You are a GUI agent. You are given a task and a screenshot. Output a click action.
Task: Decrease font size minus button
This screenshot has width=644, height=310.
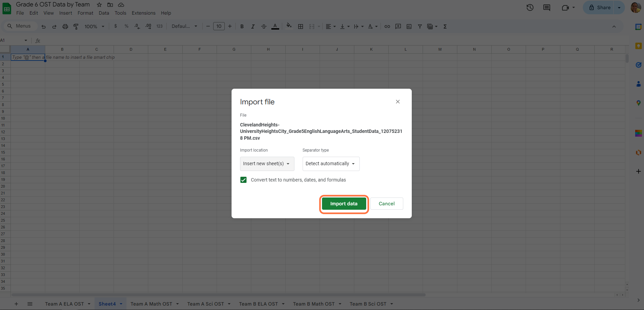pos(208,26)
